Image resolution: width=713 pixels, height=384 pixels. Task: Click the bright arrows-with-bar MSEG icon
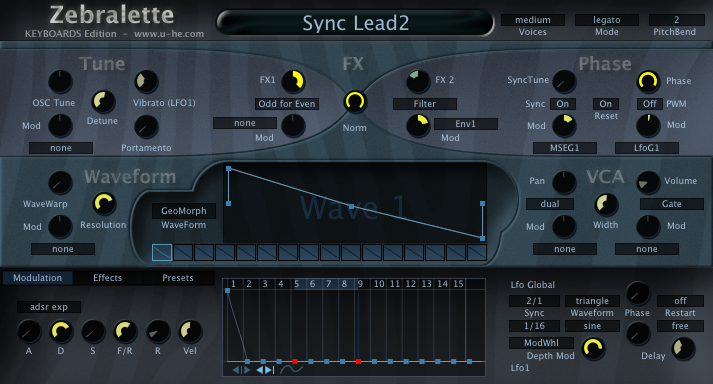pyautogui.click(x=266, y=370)
